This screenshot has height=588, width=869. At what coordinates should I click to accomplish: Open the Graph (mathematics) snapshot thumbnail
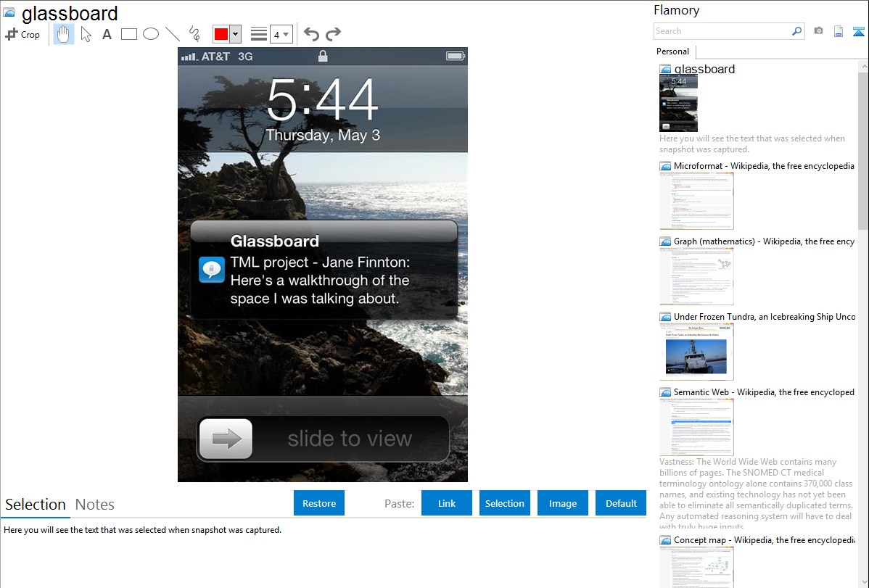coord(696,276)
